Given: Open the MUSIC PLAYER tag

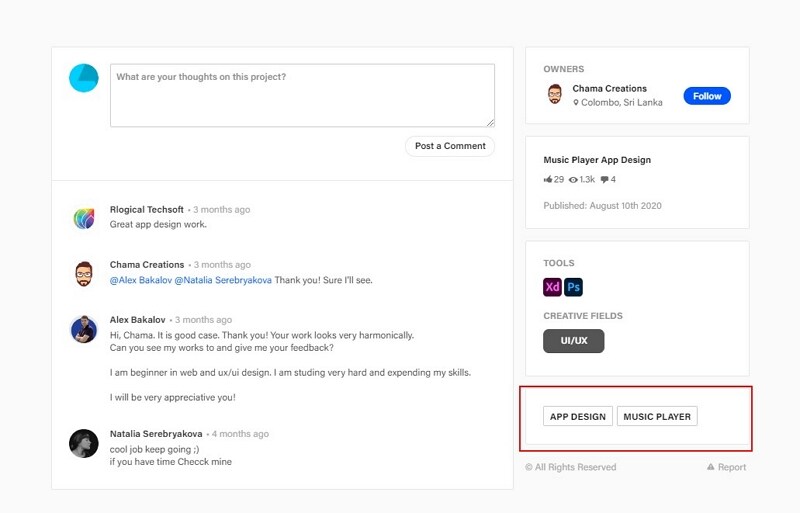Looking at the screenshot, I should 657,416.
